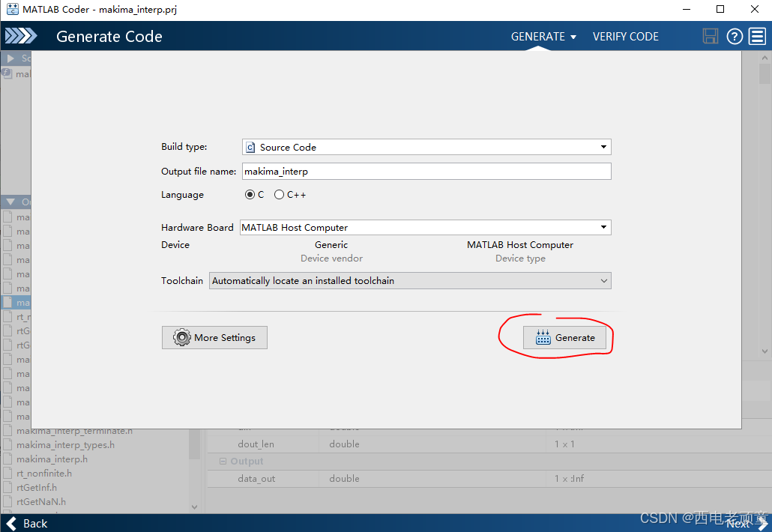Click the MATLAB Coder title bar app icon
The height and width of the screenshot is (532, 772).
12,9
